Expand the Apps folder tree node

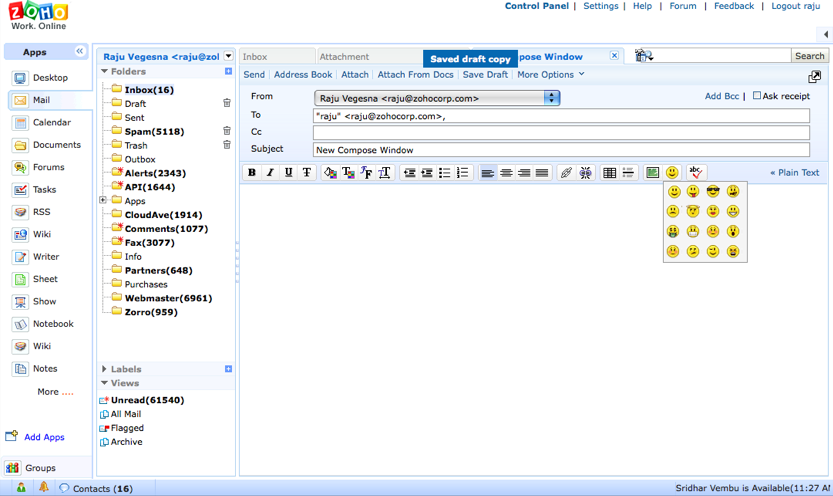[103, 201]
